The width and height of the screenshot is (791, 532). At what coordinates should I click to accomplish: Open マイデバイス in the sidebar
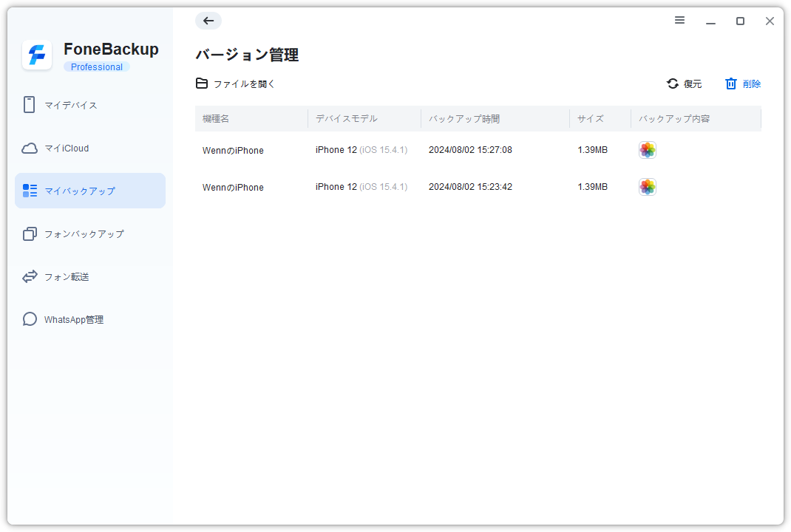pos(90,105)
